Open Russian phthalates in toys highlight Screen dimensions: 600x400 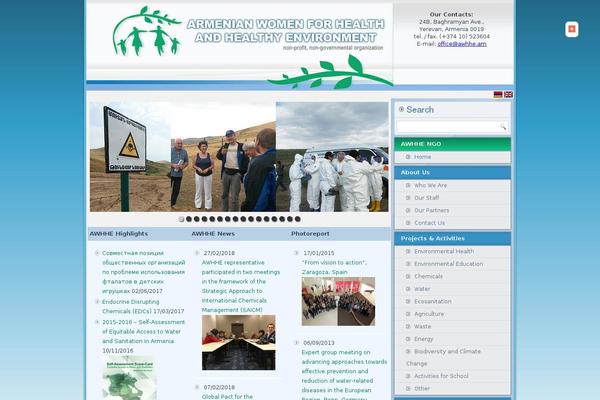pyautogui.click(x=143, y=272)
